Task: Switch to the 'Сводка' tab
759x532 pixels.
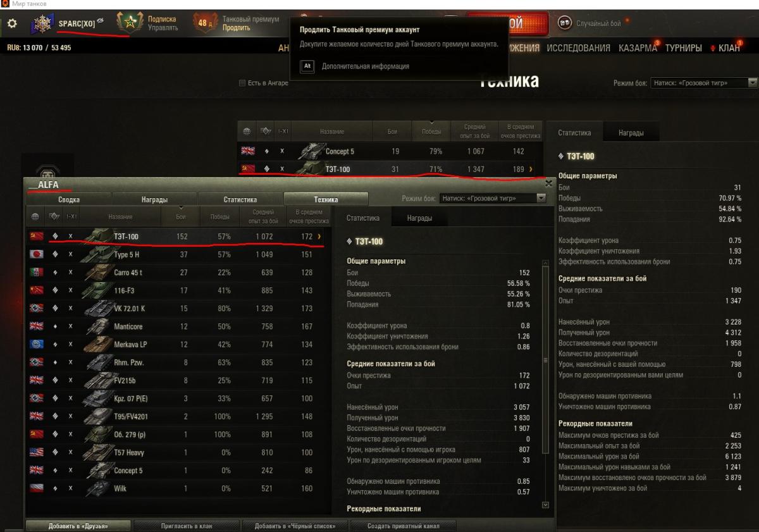Action: point(69,199)
